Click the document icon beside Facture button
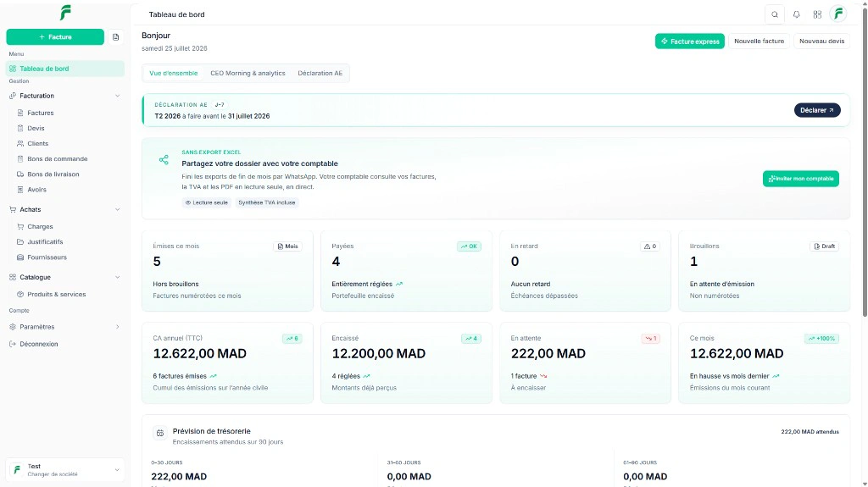 (x=115, y=37)
